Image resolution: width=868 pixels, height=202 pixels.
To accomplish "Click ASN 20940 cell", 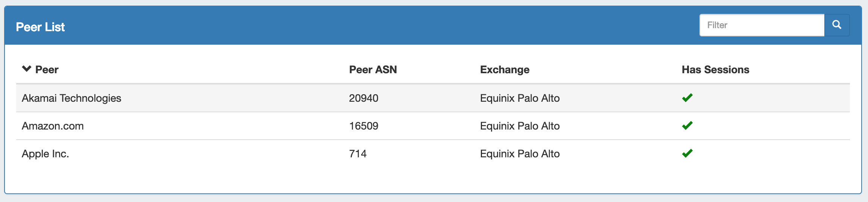I will (363, 98).
